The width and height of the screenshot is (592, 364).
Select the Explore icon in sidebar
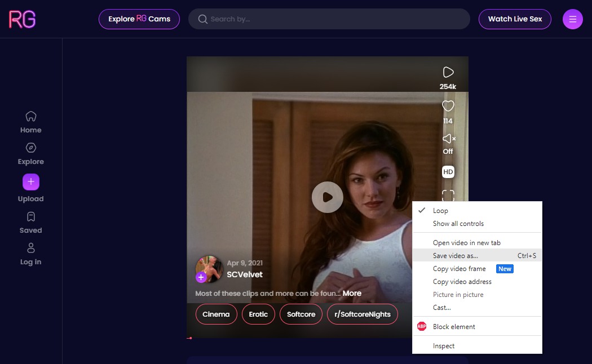coord(30,152)
